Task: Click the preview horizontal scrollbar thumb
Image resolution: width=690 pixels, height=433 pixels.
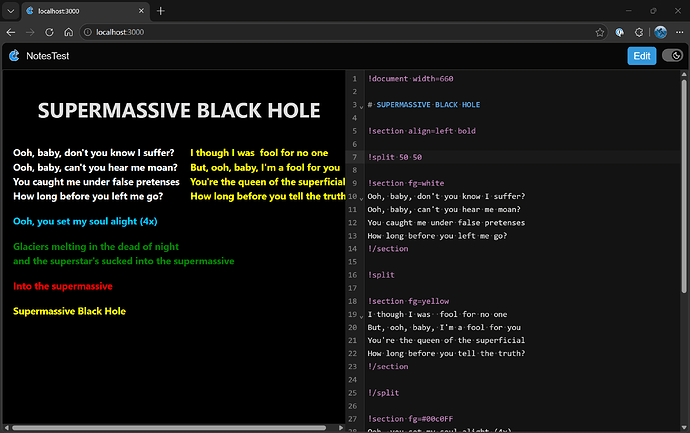Action: (x=169, y=428)
